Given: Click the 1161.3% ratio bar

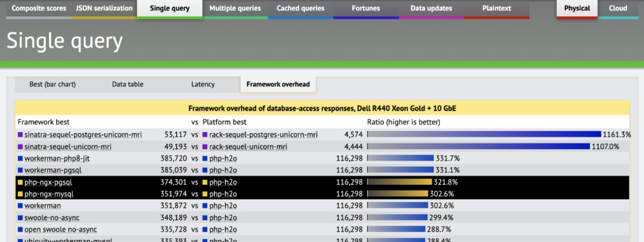Looking at the screenshot, I should (x=484, y=134).
